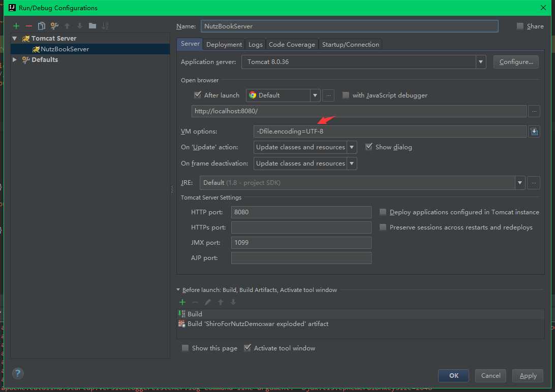Image resolution: width=555 pixels, height=392 pixels.
Task: Copy the selected configuration
Action: 41,26
